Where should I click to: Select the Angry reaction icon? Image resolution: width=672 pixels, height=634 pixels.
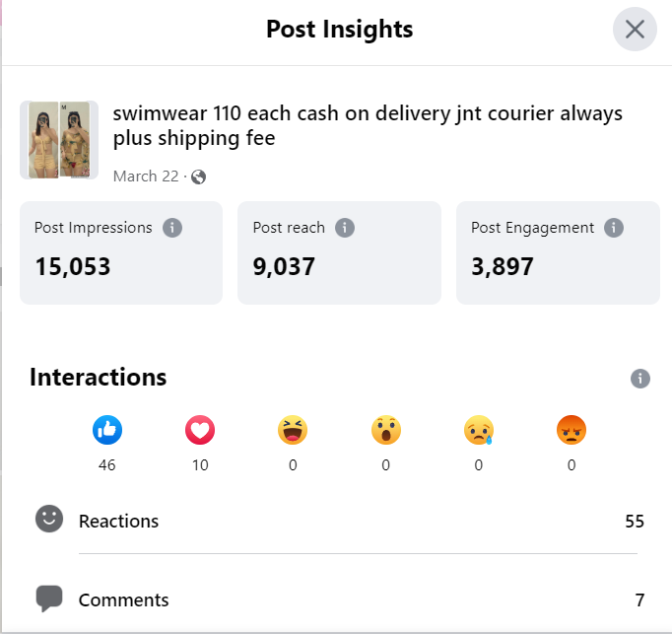[x=571, y=430]
